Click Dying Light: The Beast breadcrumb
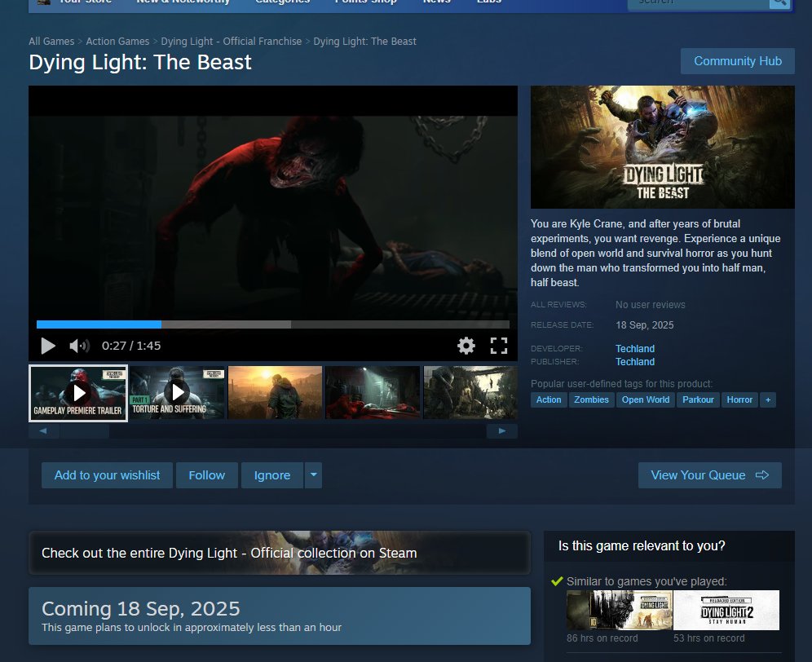 pos(364,42)
